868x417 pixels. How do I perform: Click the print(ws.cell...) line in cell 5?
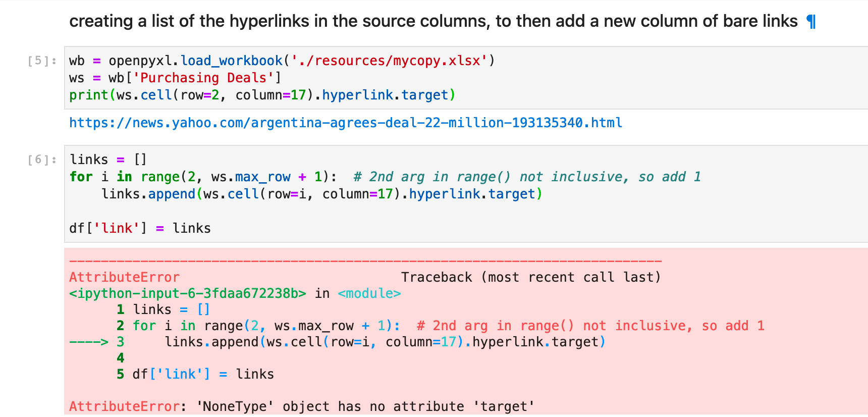(262, 95)
